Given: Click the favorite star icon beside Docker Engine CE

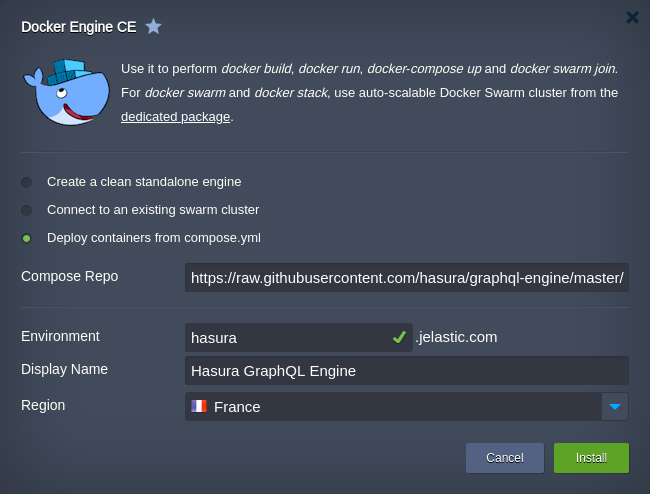Looking at the screenshot, I should point(153,27).
